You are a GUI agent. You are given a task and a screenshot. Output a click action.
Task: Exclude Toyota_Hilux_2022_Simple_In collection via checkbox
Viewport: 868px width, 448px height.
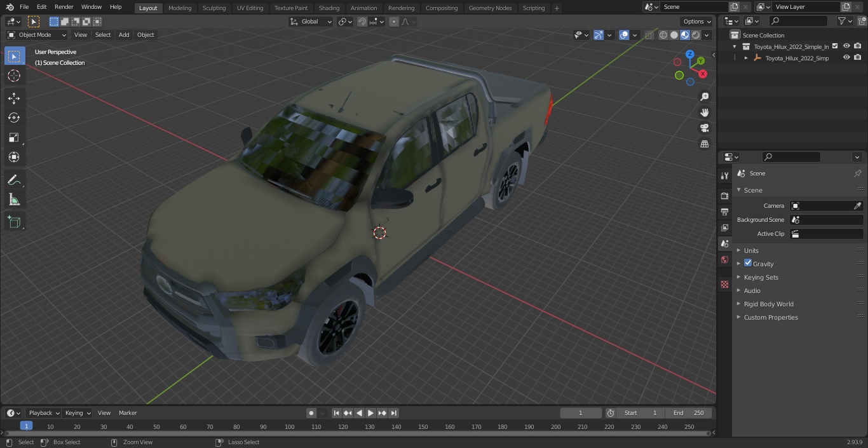tap(835, 46)
